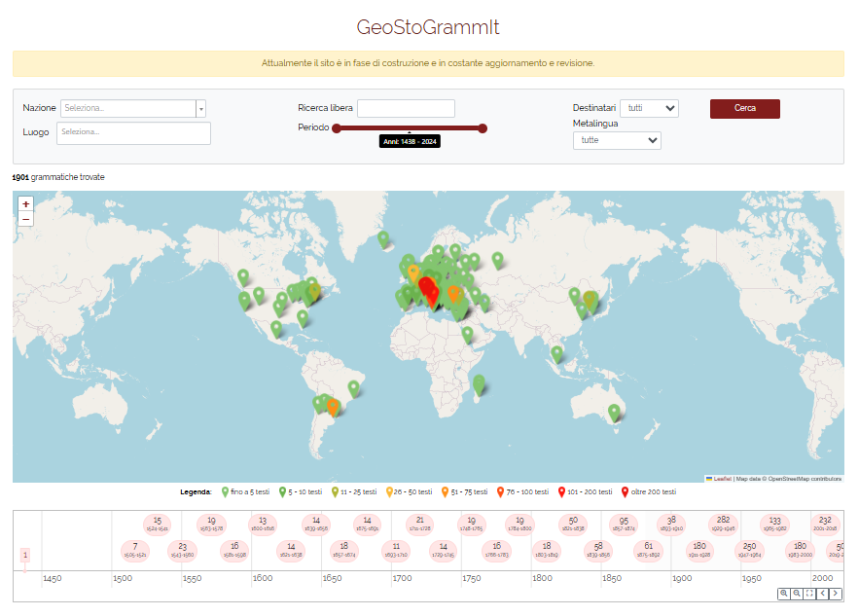Select timeline bubble 250 for 1947-1964
This screenshot has height=616, width=859.
point(749,550)
